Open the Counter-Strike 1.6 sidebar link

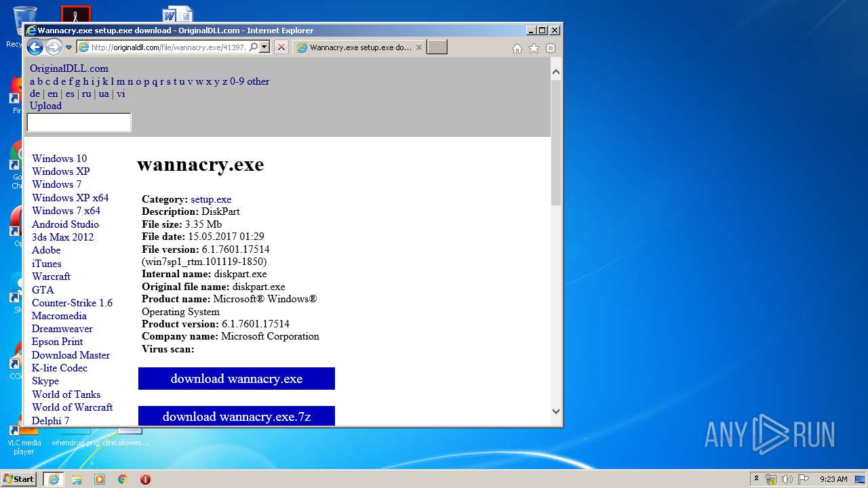tap(72, 303)
